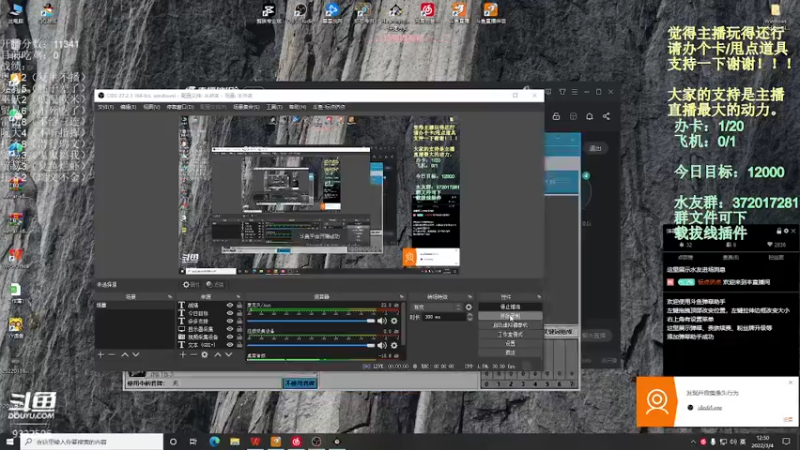Toggle lock on the 视频采集设备 source
Viewport: 800px width, 450px height.
(239, 337)
